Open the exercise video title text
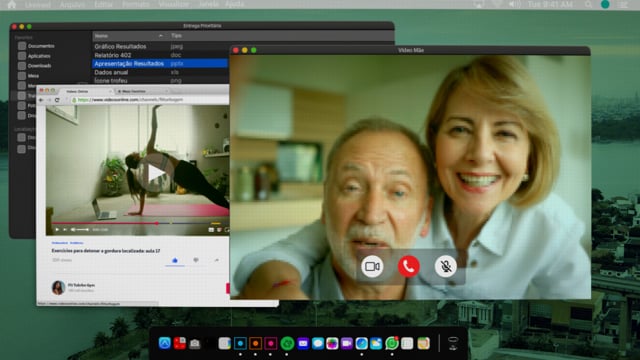Screen dimensions: 640x360 pos(106,251)
